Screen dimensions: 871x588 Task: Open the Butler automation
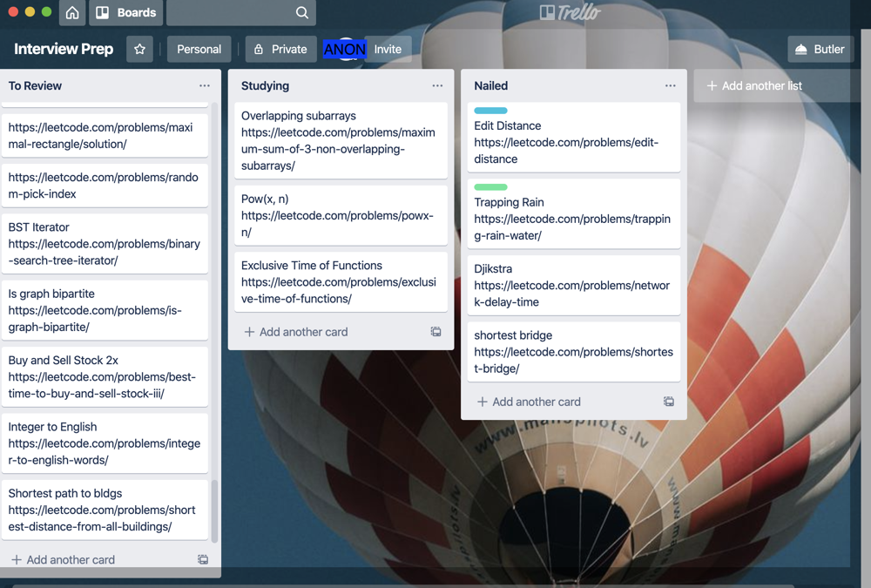820,50
